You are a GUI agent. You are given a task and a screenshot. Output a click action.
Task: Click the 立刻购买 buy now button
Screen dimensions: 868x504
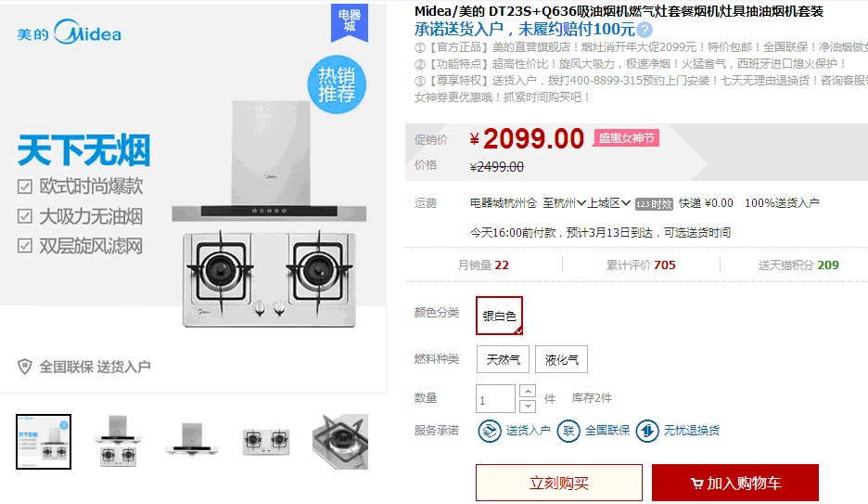coord(559,483)
